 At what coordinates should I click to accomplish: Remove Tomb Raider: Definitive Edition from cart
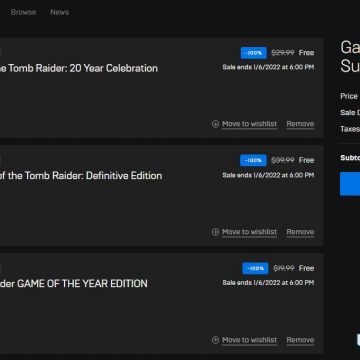tap(300, 232)
